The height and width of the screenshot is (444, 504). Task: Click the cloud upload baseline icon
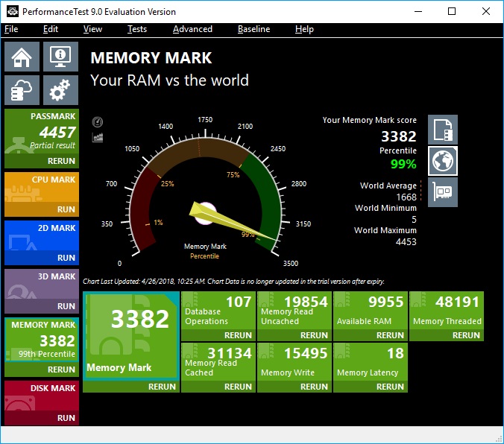click(22, 91)
